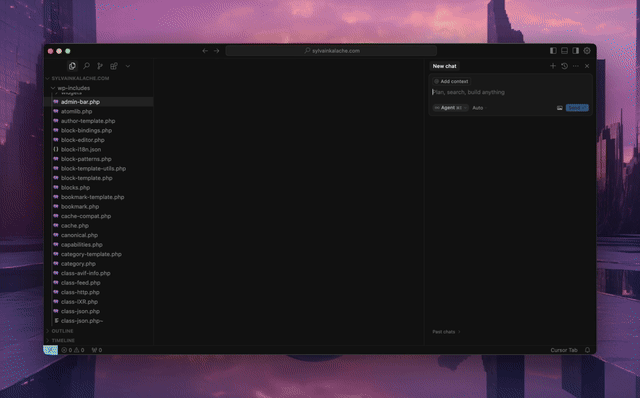The width and height of the screenshot is (640, 398).
Task: Start a new chat with plus icon
Action: point(553,66)
